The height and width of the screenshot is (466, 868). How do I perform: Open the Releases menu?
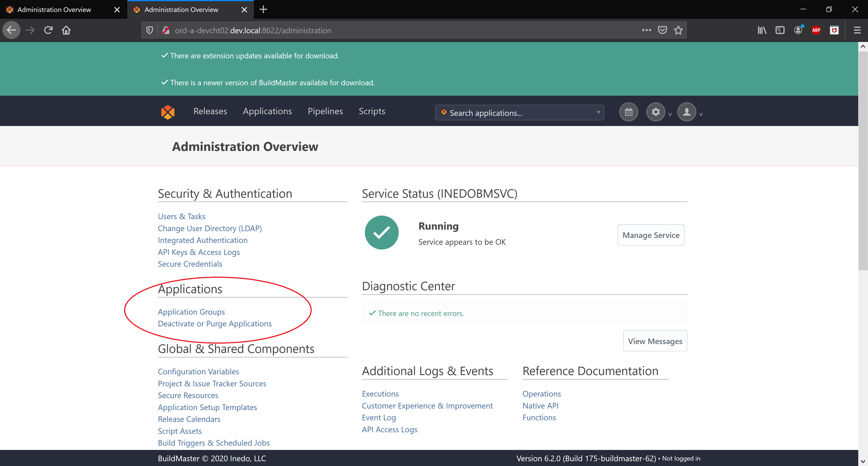click(210, 111)
